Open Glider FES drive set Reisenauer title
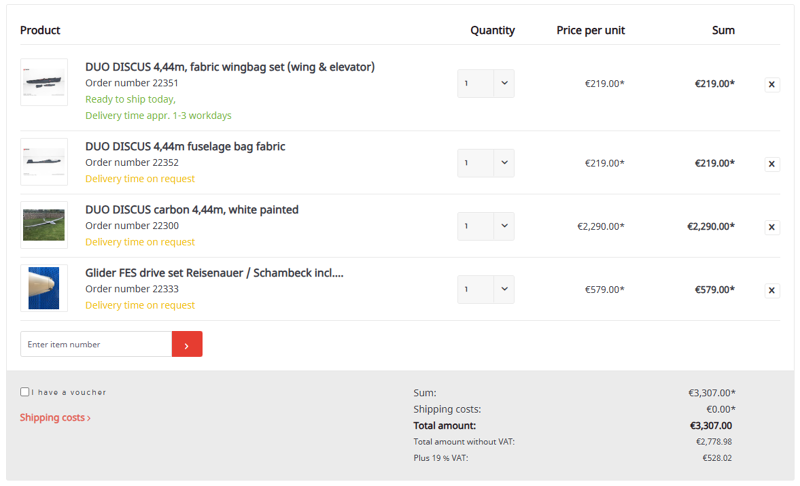The height and width of the screenshot is (486, 800). [x=214, y=273]
